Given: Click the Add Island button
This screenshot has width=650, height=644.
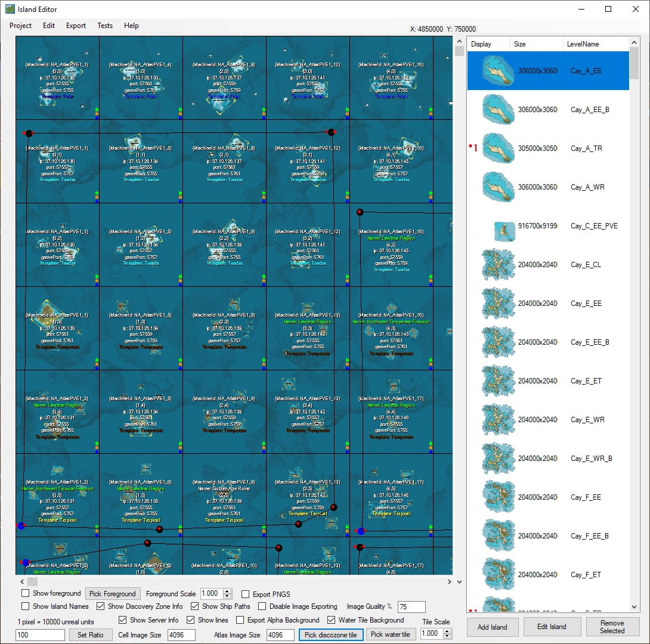Looking at the screenshot, I should point(492,627).
